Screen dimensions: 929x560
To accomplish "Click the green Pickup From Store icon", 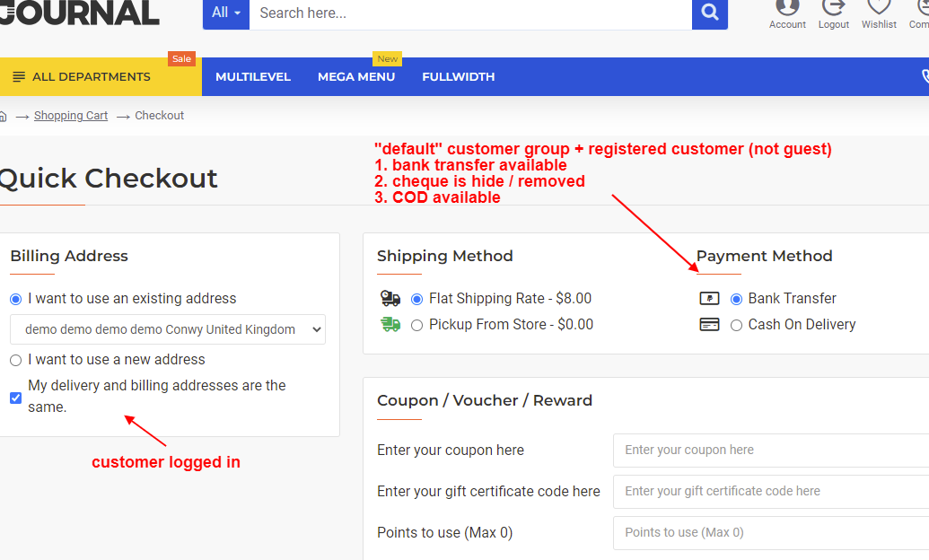I will (390, 324).
